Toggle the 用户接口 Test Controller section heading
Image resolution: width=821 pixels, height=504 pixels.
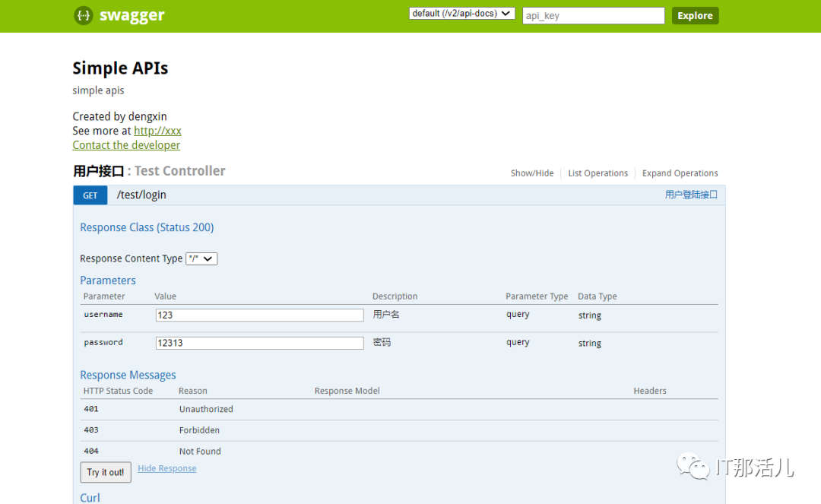pos(149,171)
